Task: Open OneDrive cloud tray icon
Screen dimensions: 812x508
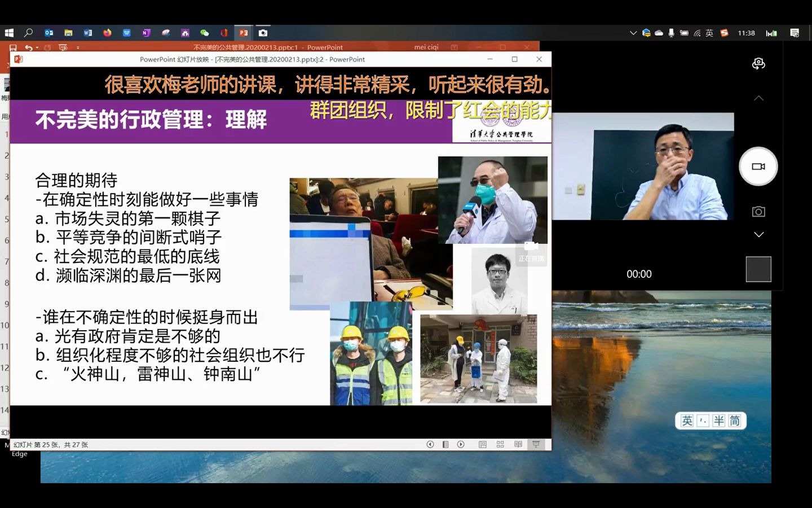Action: pyautogui.click(x=659, y=33)
